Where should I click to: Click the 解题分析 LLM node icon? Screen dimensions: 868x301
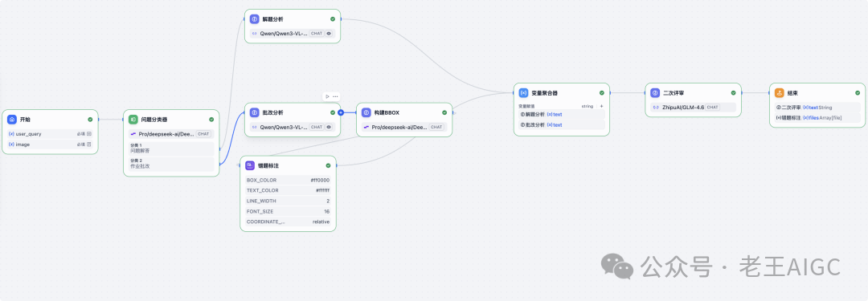pos(254,18)
